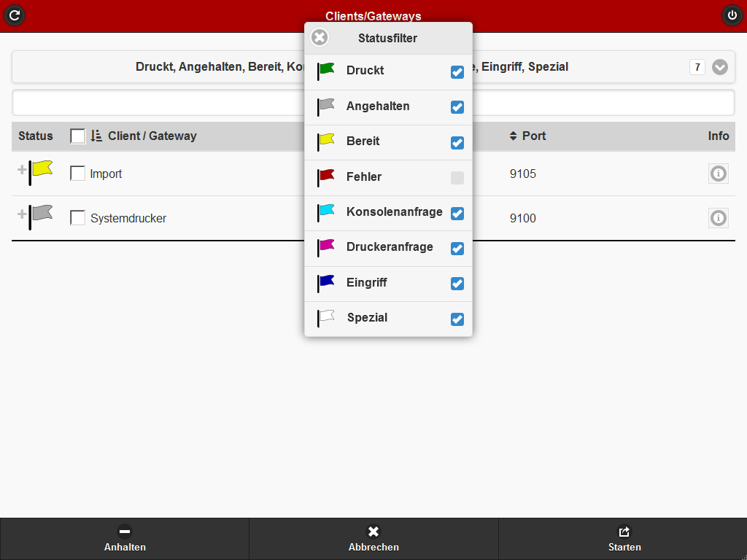This screenshot has width=747, height=560.
Task: Select the Import row checkbox
Action: point(77,174)
